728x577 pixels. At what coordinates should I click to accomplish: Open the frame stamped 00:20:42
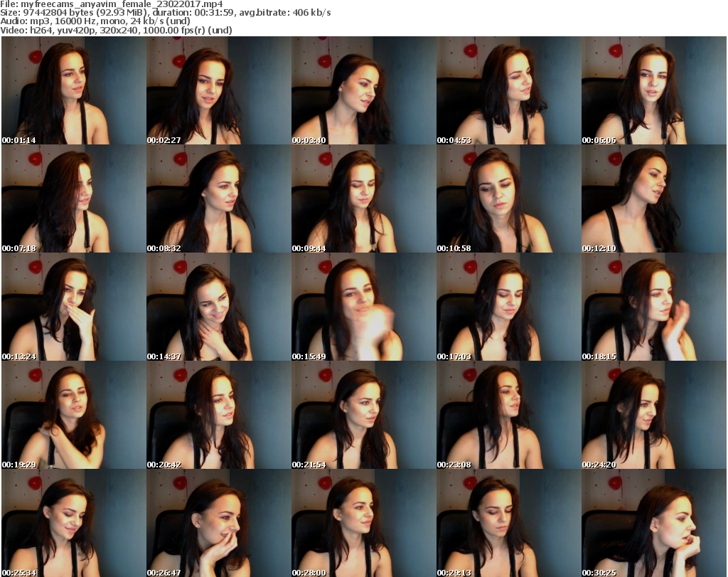pyautogui.click(x=219, y=415)
